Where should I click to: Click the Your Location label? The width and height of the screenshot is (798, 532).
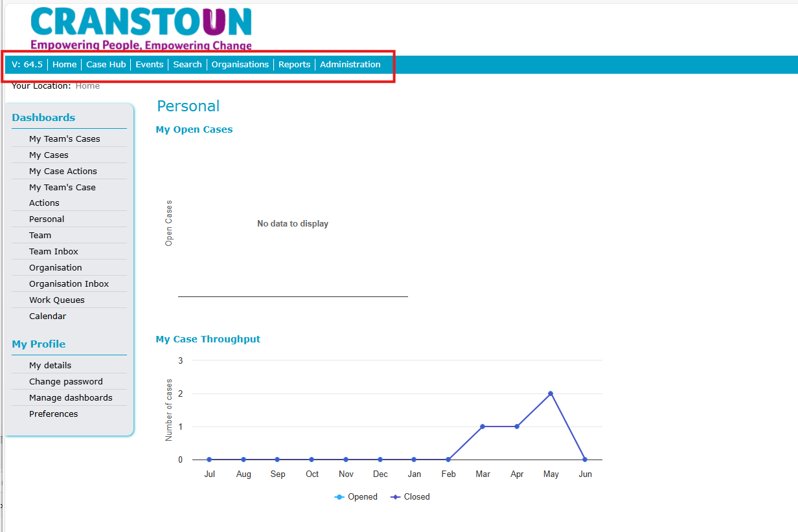click(x=41, y=85)
